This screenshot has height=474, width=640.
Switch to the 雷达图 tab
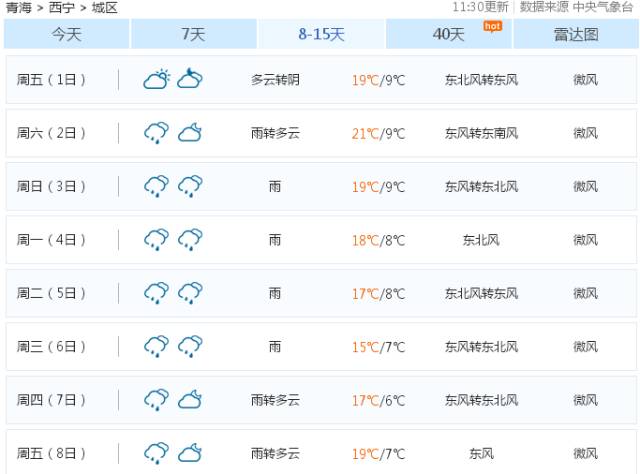[x=576, y=34]
